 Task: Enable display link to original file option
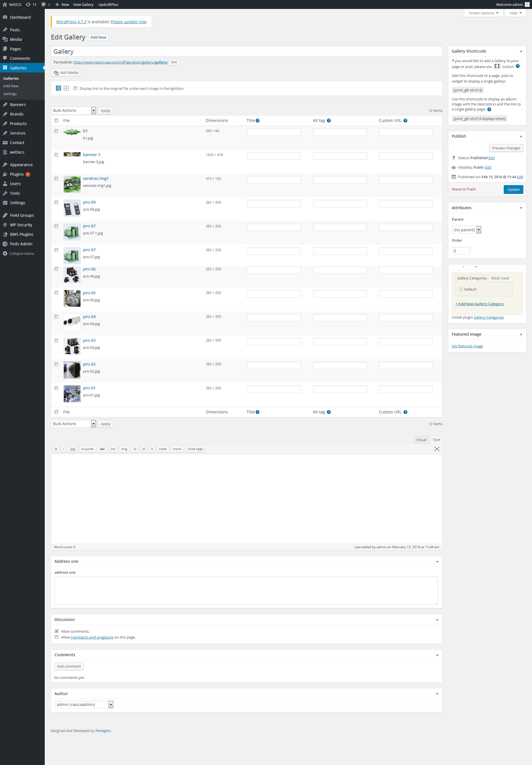(x=75, y=88)
